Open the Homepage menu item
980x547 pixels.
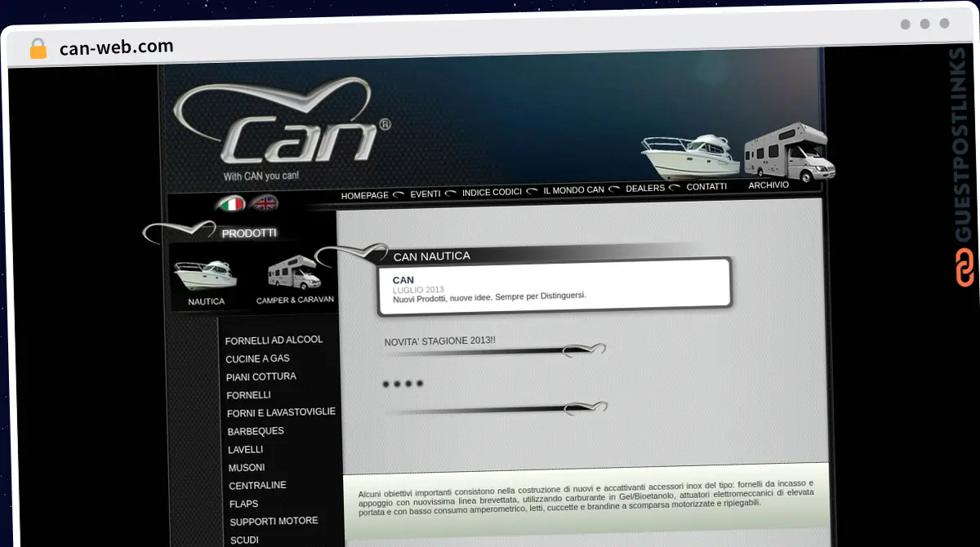coord(365,196)
